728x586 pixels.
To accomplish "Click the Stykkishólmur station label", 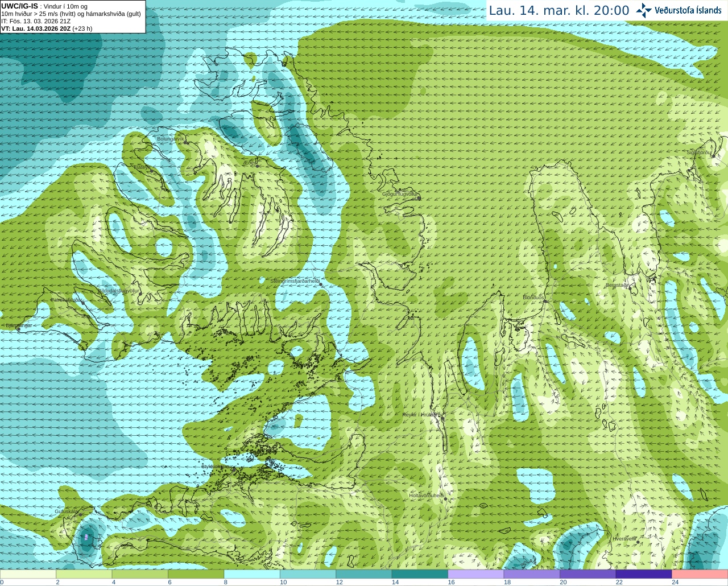I will (x=218, y=467).
